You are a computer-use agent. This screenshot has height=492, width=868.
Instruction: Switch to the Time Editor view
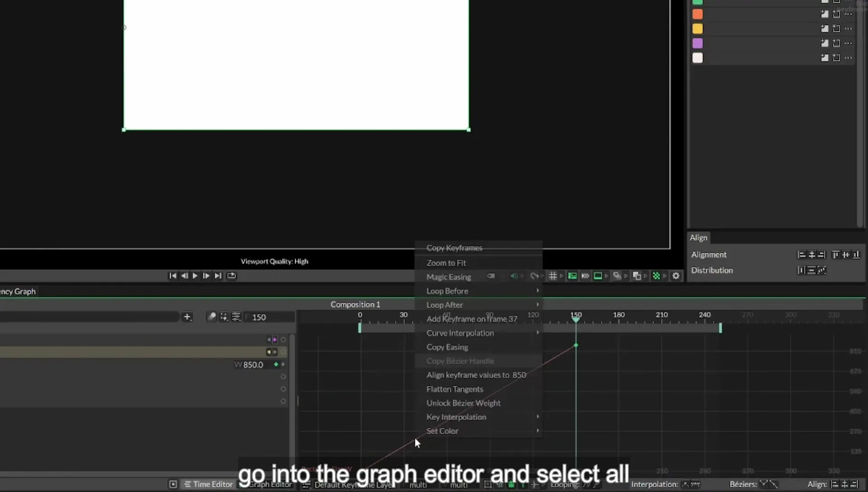point(208,484)
